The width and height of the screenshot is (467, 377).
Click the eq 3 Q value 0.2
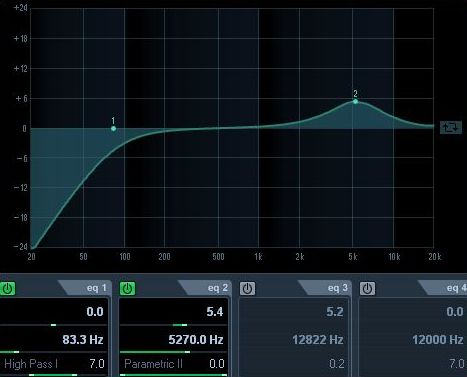coord(337,364)
